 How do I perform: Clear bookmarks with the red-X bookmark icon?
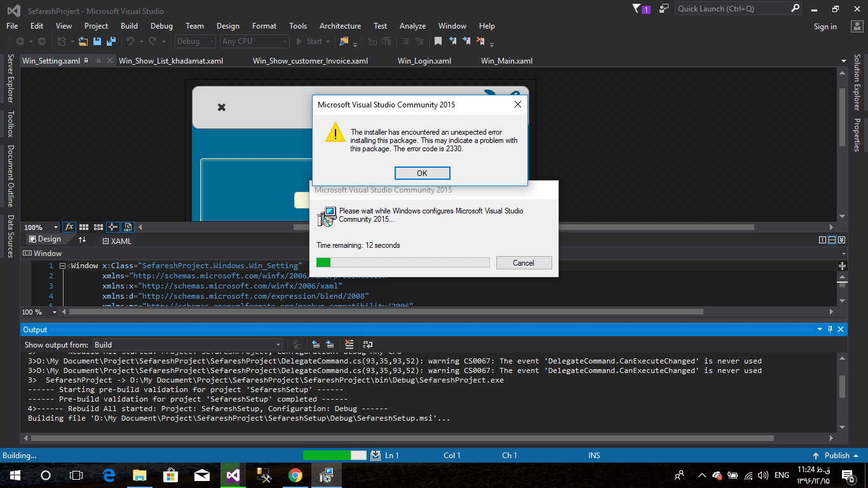480,41
